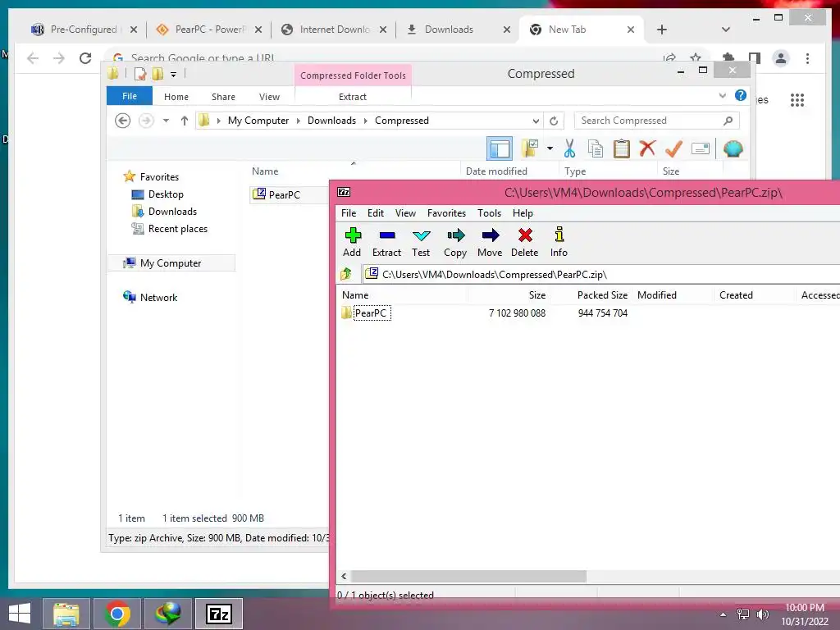The height and width of the screenshot is (630, 840).
Task: Expand the Explorer ribbon chevron
Action: [722, 96]
